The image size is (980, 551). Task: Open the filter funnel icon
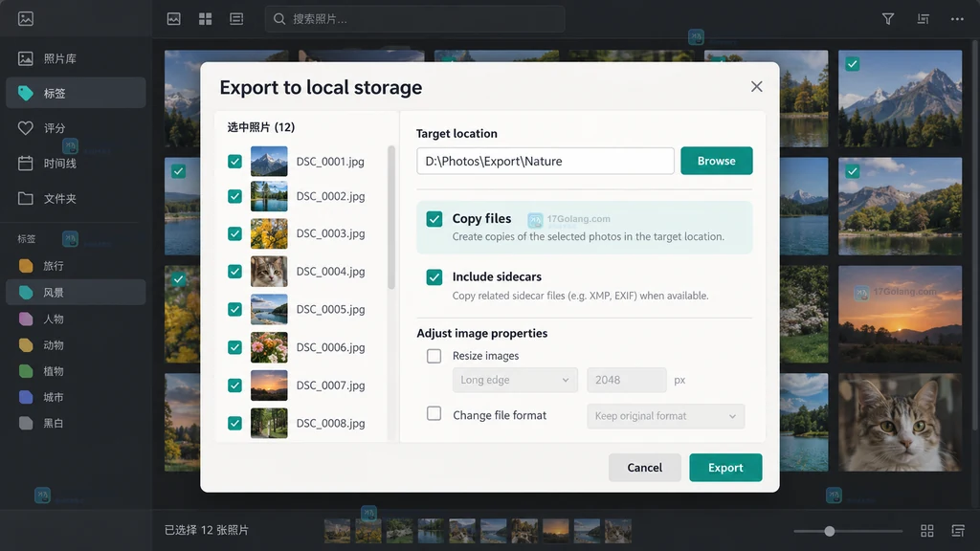click(x=887, y=19)
